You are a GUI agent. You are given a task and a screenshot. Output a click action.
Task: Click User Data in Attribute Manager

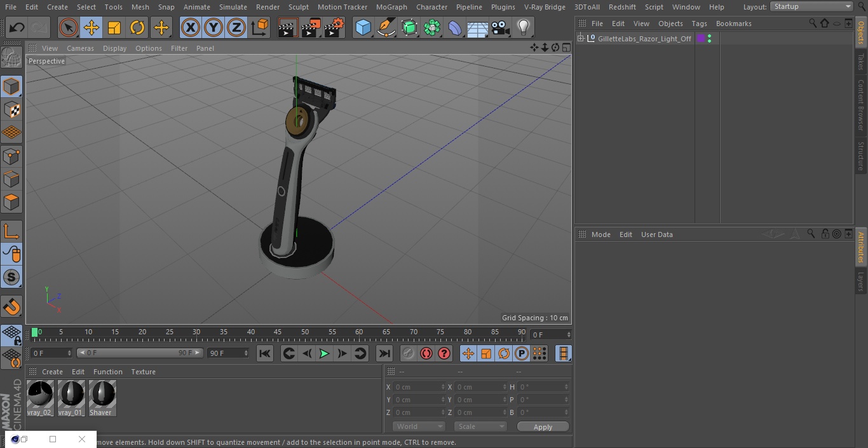coord(656,234)
